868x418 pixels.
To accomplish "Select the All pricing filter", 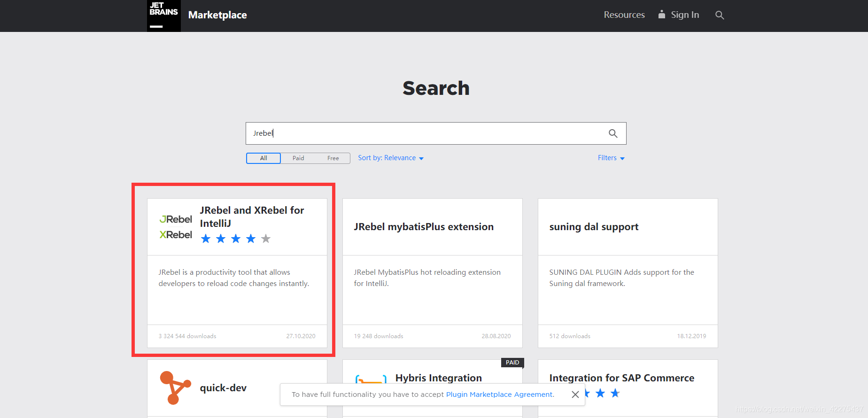I will 263,158.
